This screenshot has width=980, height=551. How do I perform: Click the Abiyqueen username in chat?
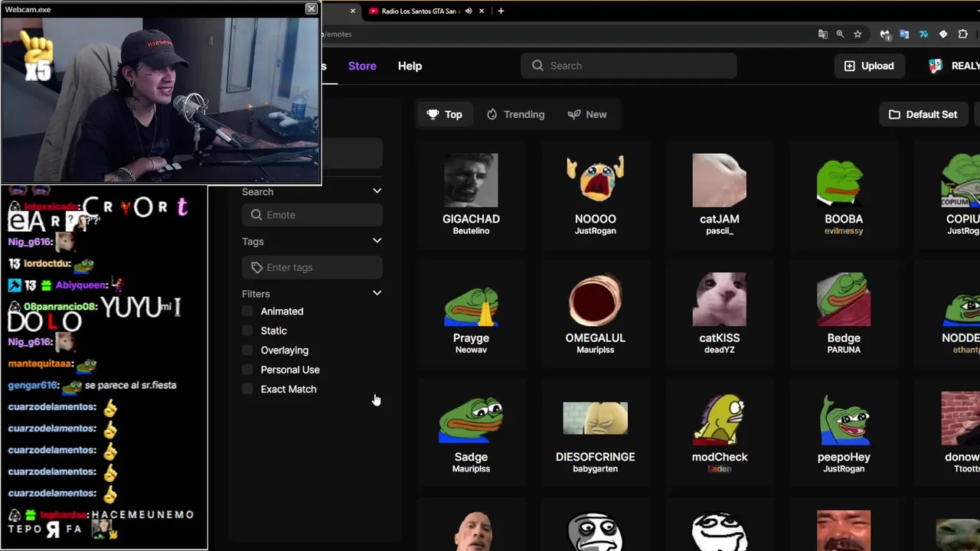pyautogui.click(x=81, y=285)
